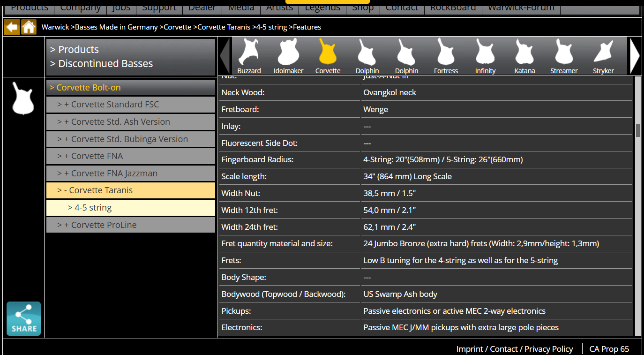Click the features table vertical scrollbar
This screenshot has width=644, height=355.
coord(638,206)
